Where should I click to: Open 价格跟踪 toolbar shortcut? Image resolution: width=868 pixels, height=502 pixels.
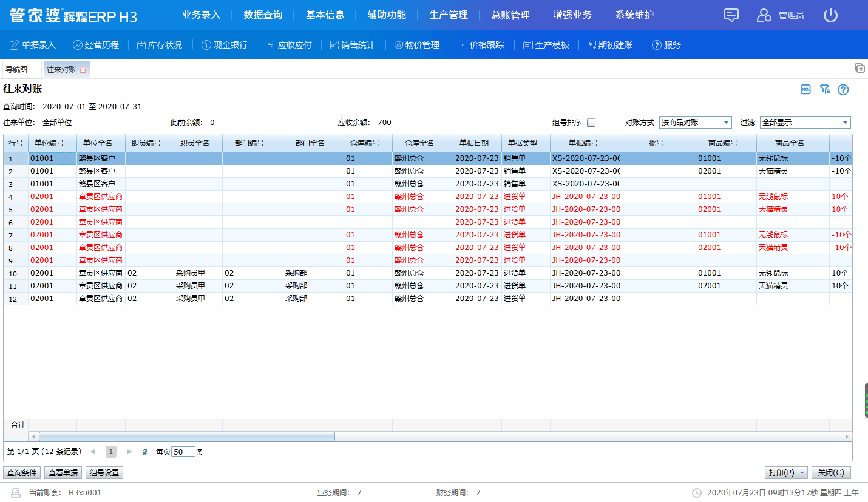(x=481, y=45)
